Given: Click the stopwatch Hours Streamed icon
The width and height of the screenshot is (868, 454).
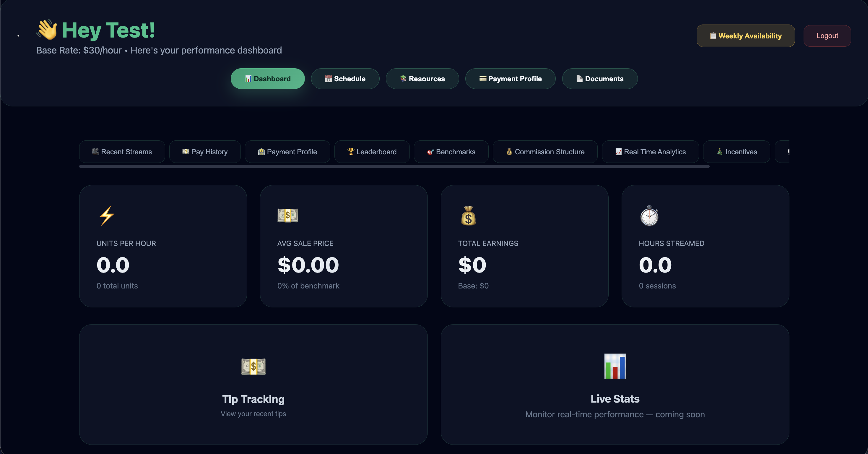Looking at the screenshot, I should [x=649, y=216].
